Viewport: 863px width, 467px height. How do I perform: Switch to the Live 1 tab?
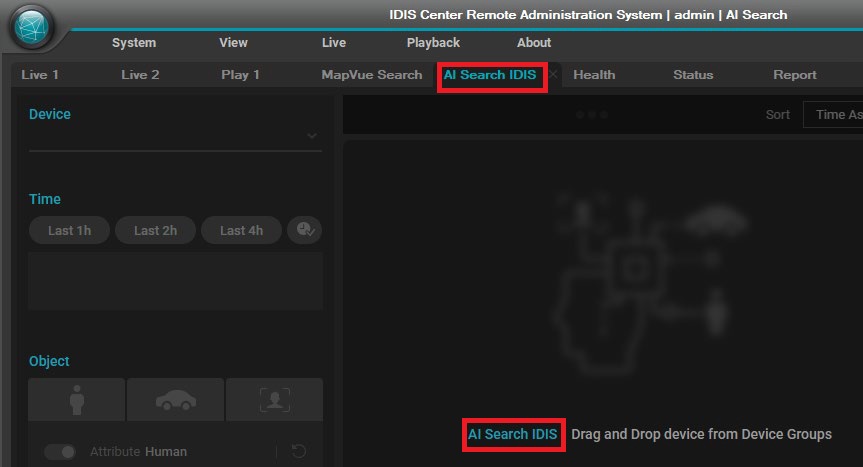[40, 75]
